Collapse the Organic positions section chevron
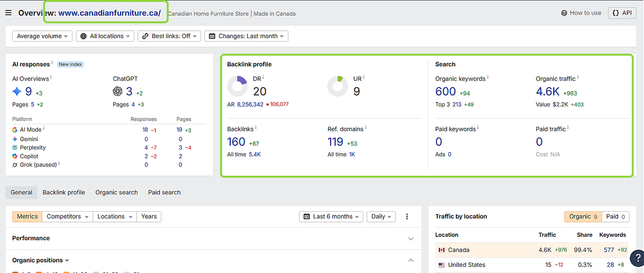The image size is (644, 273). (411, 260)
